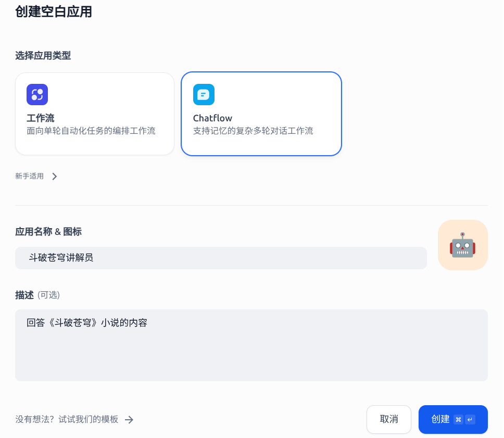The image size is (504, 438).
Task: Click the chevron icon beside 新手适用
Action: [54, 176]
